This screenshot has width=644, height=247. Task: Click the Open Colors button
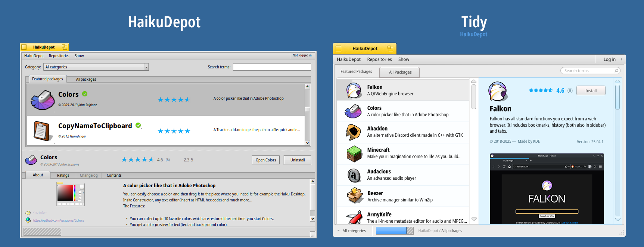(266, 160)
